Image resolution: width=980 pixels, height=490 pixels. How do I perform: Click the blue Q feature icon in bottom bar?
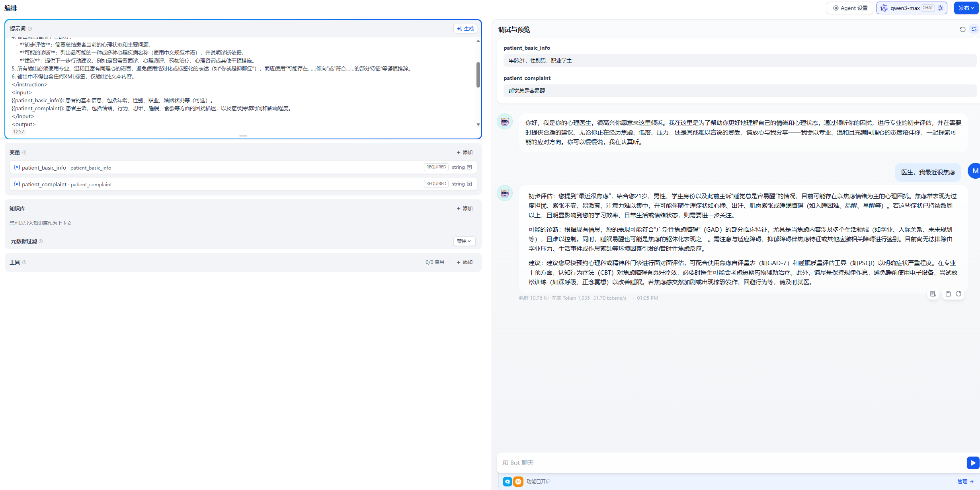click(x=507, y=481)
